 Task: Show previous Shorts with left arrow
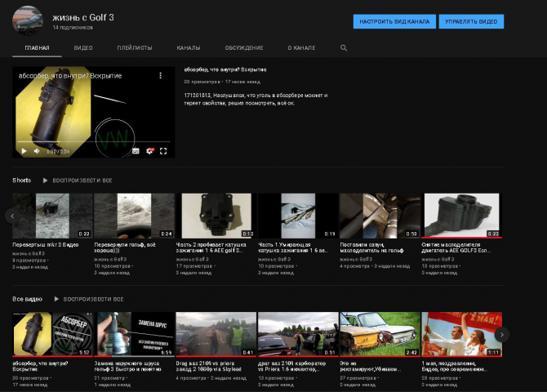12,216
